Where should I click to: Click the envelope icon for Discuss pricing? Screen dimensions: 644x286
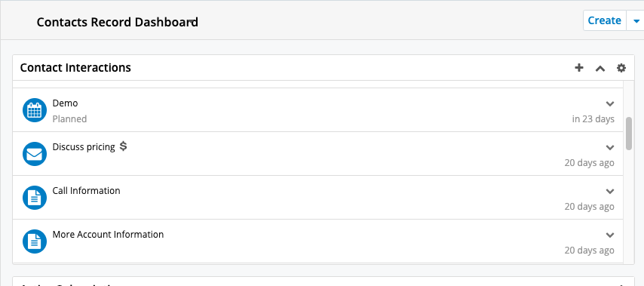(x=34, y=154)
